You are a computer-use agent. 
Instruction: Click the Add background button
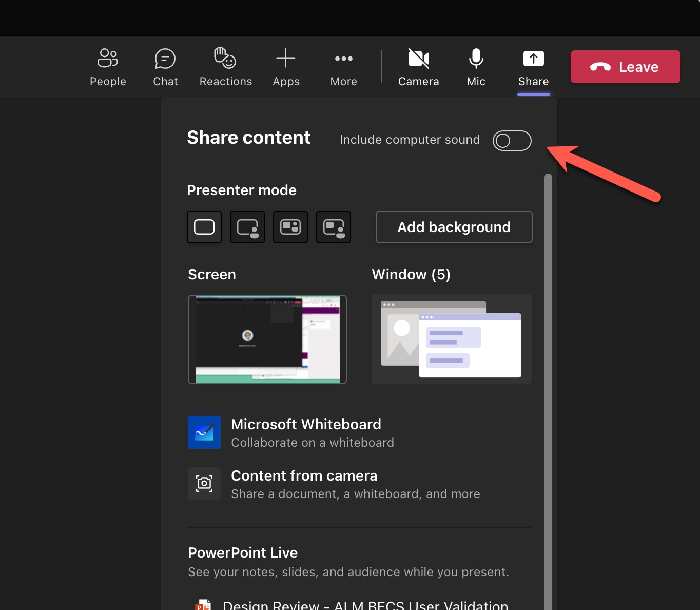point(454,227)
